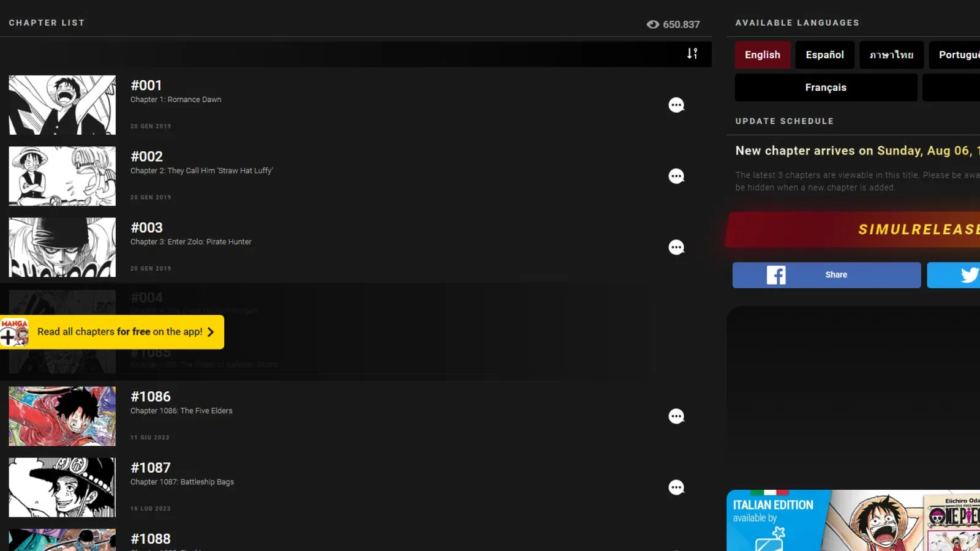Image resolution: width=980 pixels, height=551 pixels.
Task: Click the '#003' chapter number
Action: click(146, 227)
